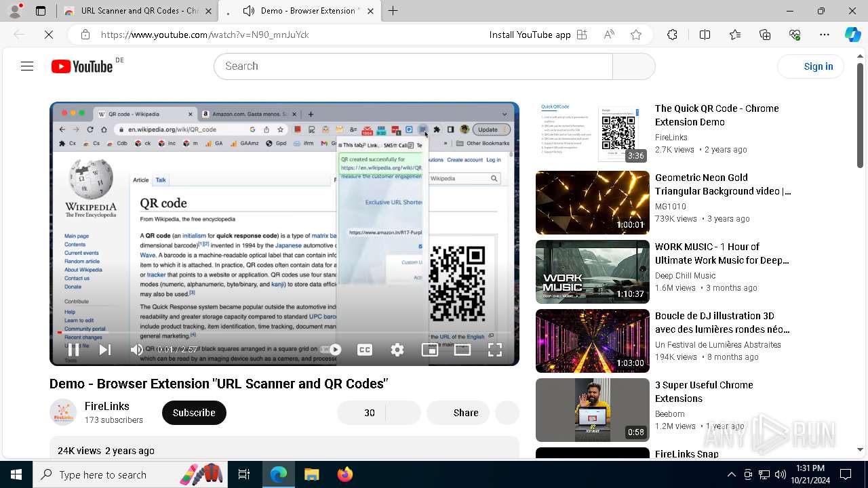The width and height of the screenshot is (868, 488).
Task: View site information lock icon
Action: click(85, 35)
